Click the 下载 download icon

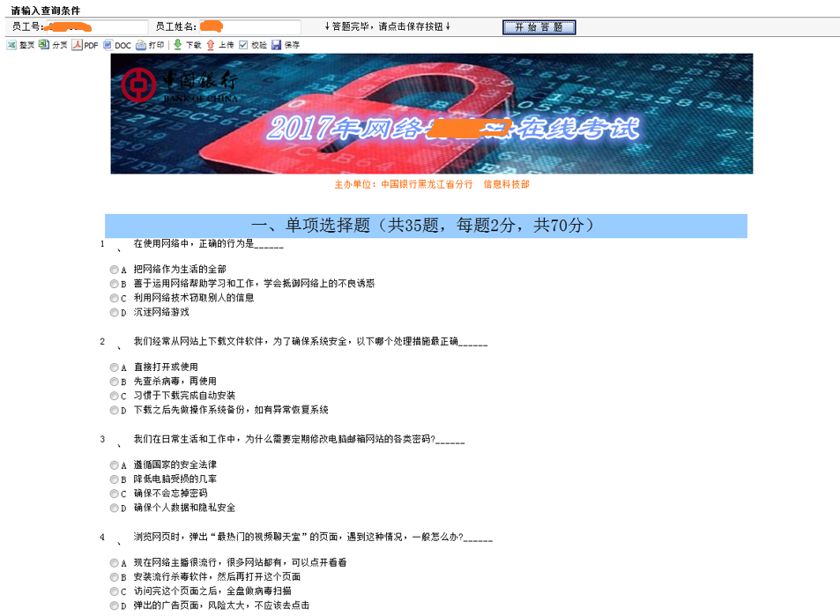[x=178, y=45]
